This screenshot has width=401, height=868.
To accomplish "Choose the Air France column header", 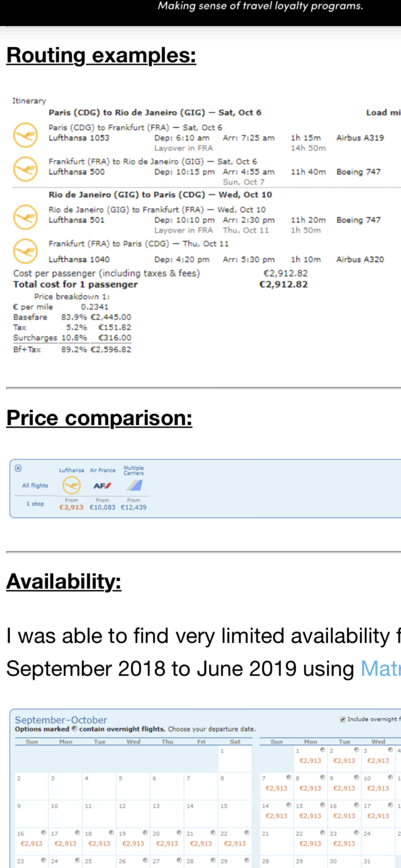I will coord(102,470).
